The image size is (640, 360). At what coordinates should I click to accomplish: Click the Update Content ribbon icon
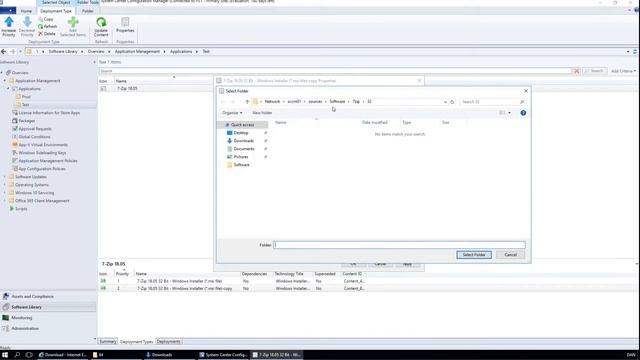tap(101, 27)
